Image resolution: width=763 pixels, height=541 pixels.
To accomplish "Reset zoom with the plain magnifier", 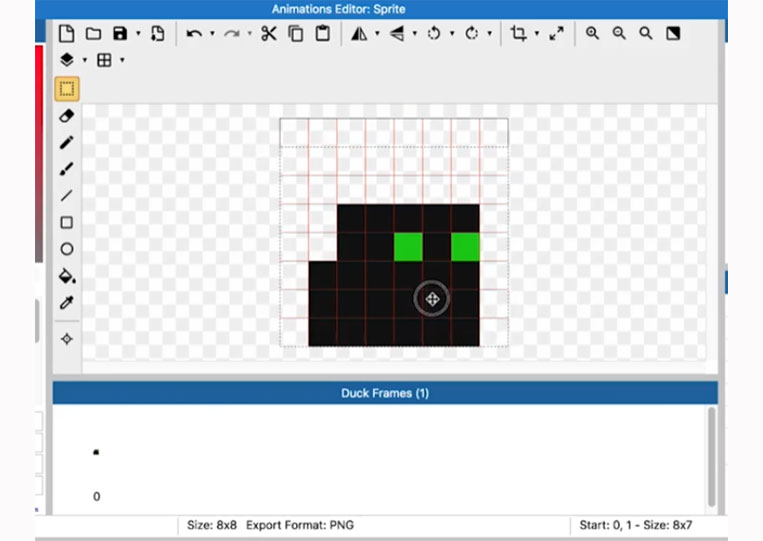I will click(646, 34).
